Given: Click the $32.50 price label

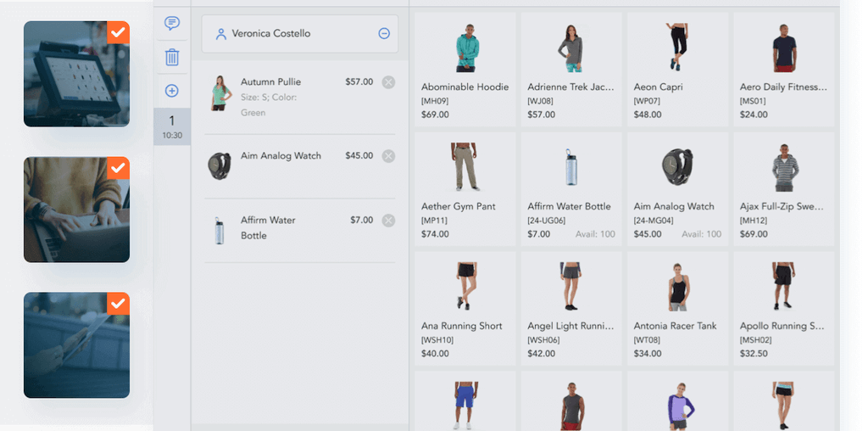Looking at the screenshot, I should [754, 354].
